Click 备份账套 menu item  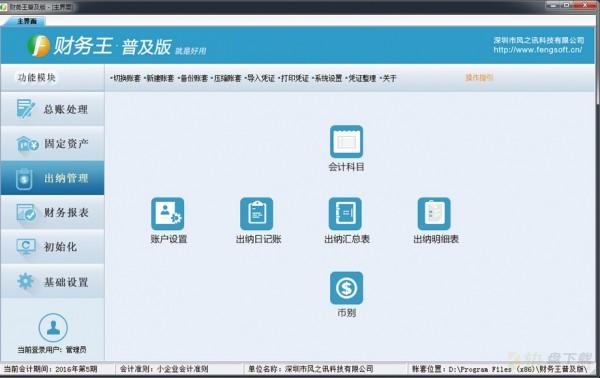click(193, 78)
